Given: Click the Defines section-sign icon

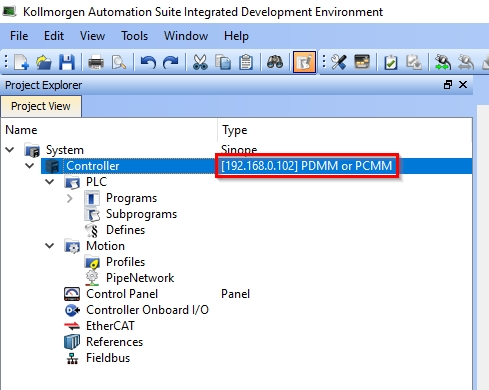Looking at the screenshot, I should (x=92, y=230).
